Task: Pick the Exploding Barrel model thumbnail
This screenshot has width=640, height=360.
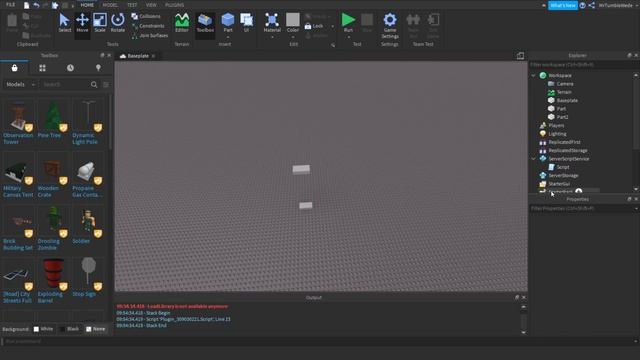Action: click(53, 273)
